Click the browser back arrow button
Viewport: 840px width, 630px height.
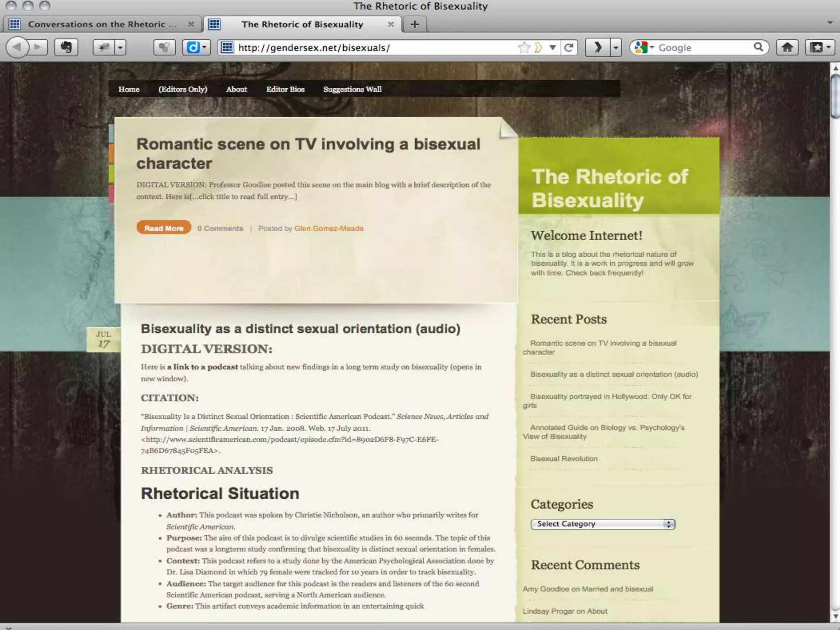[x=17, y=48]
